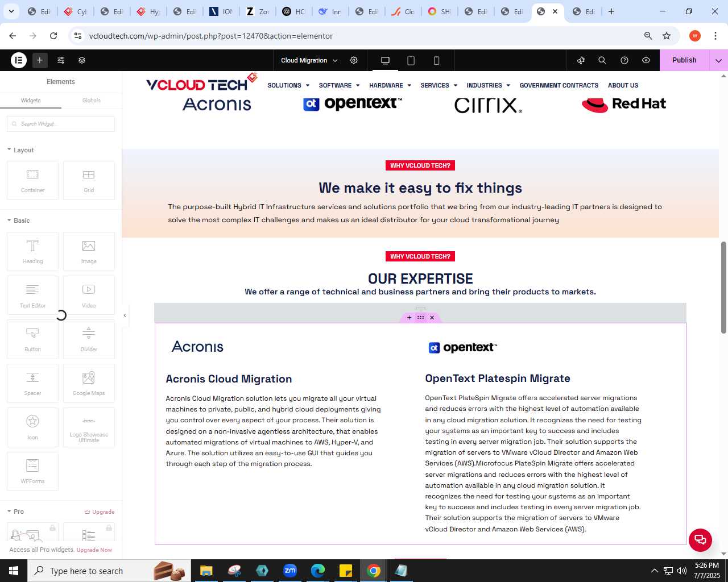Select the Google Maps widget

point(89,383)
